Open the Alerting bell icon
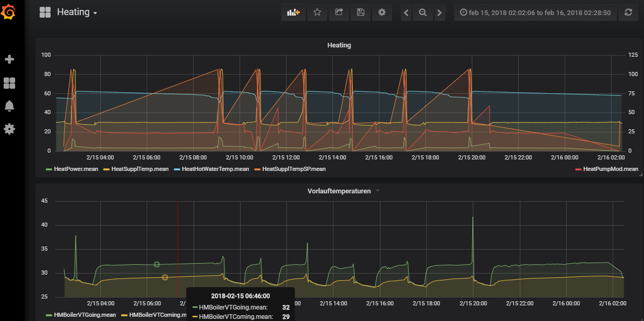The image size is (644, 321). point(9,106)
